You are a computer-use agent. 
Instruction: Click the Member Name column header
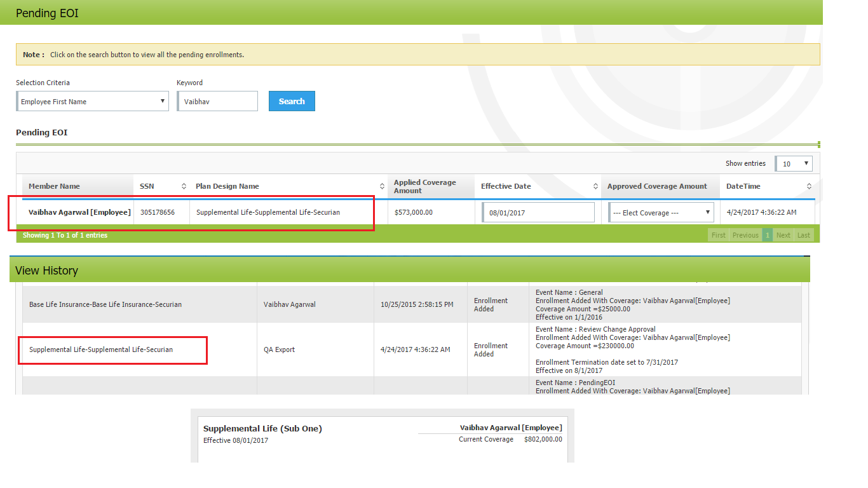click(55, 186)
